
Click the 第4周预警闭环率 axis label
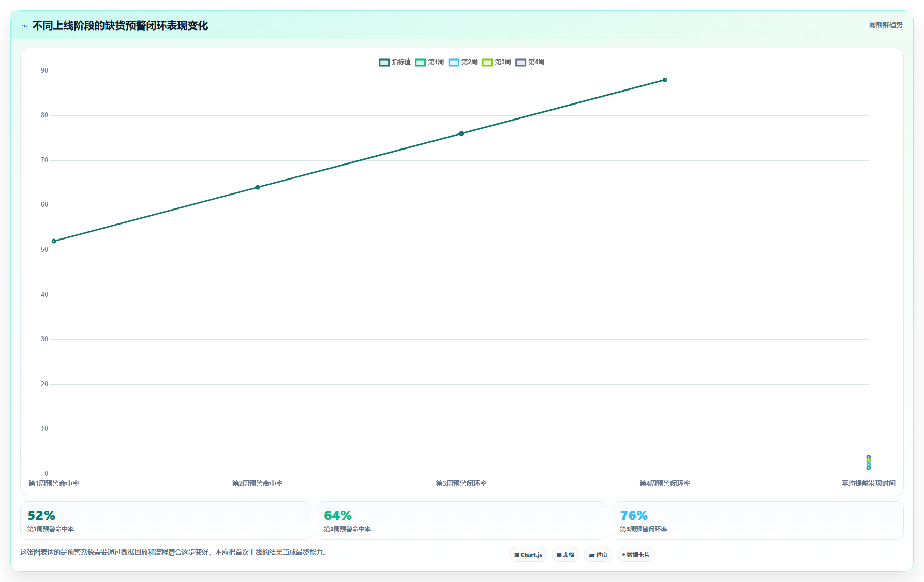[665, 483]
